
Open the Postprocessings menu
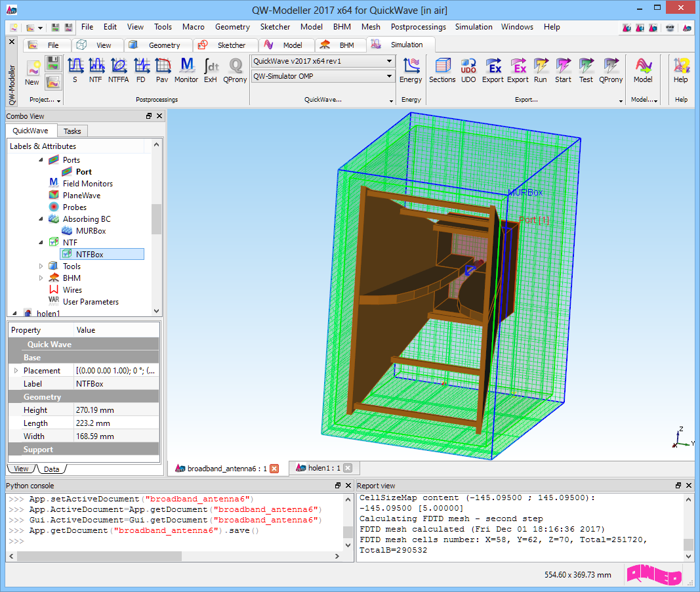(x=419, y=27)
